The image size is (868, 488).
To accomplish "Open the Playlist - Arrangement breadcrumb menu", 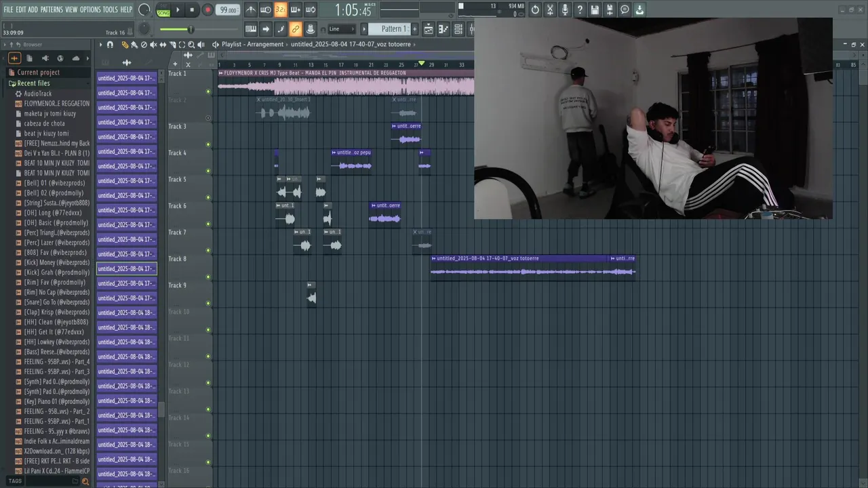I will click(252, 45).
